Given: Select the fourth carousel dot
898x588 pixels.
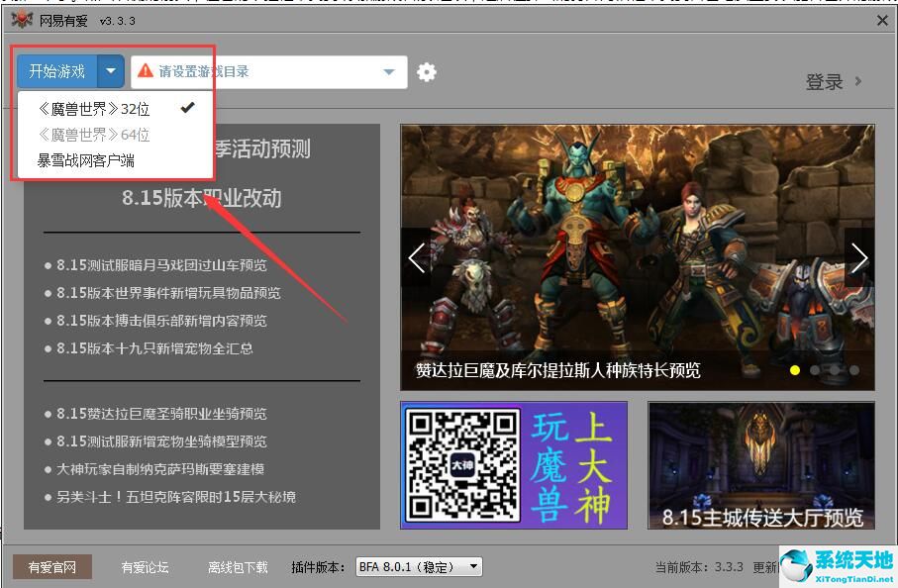Looking at the screenshot, I should pos(854,370).
